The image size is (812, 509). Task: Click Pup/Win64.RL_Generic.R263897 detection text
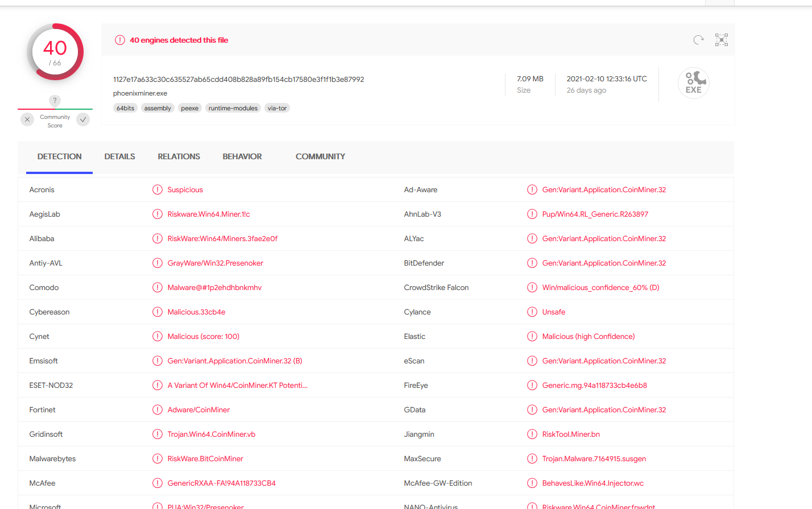point(595,214)
